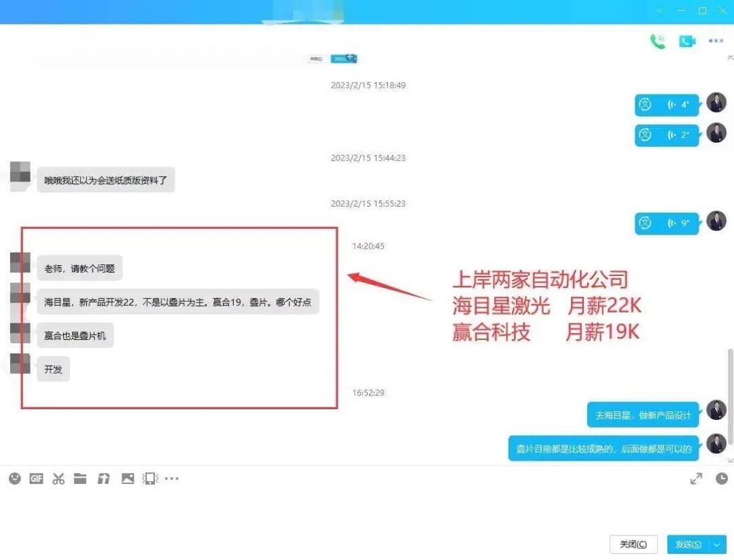Image resolution: width=734 pixels, height=560 pixels.
Task: Expand the input box with the diagonal arrows icon
Action: (x=696, y=478)
